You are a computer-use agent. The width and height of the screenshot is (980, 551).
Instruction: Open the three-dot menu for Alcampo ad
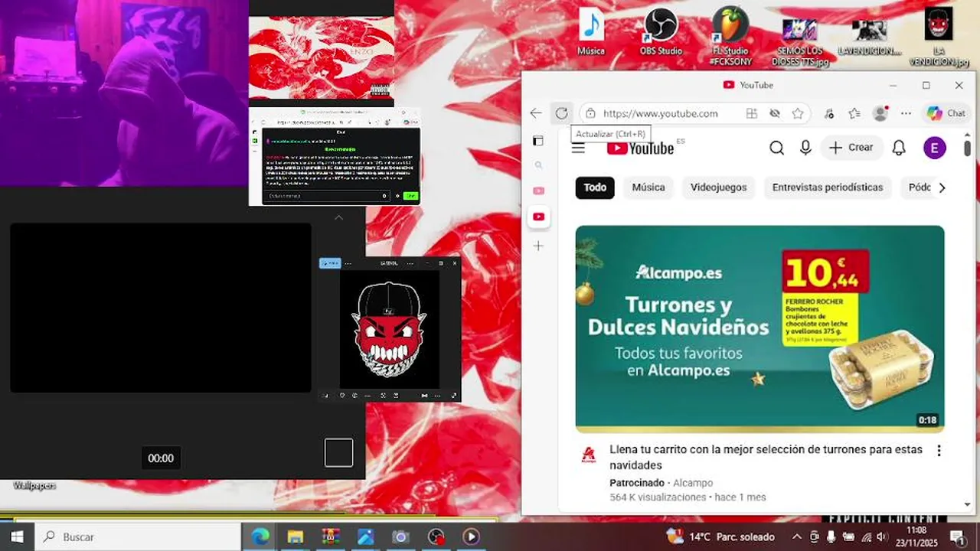coord(939,451)
